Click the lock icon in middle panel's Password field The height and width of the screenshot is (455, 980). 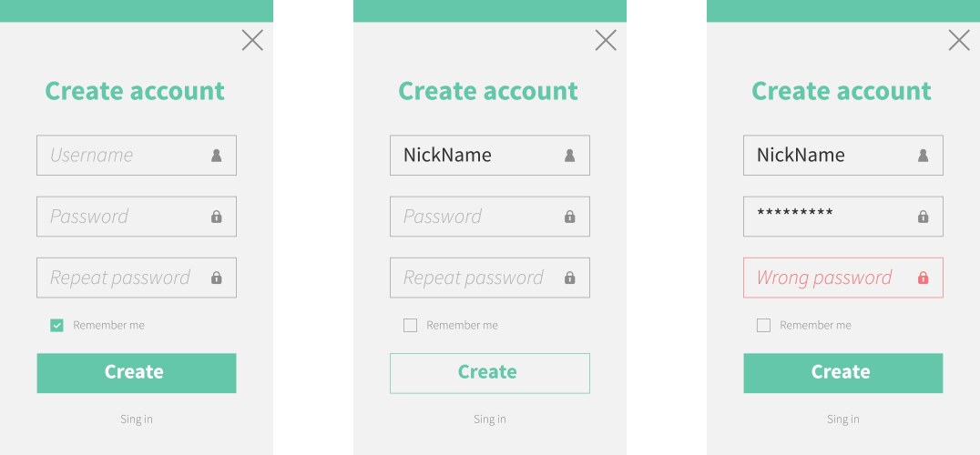[x=569, y=217]
